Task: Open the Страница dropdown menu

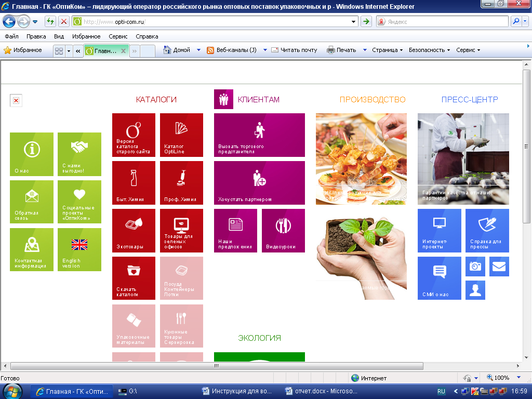Action: point(387,50)
